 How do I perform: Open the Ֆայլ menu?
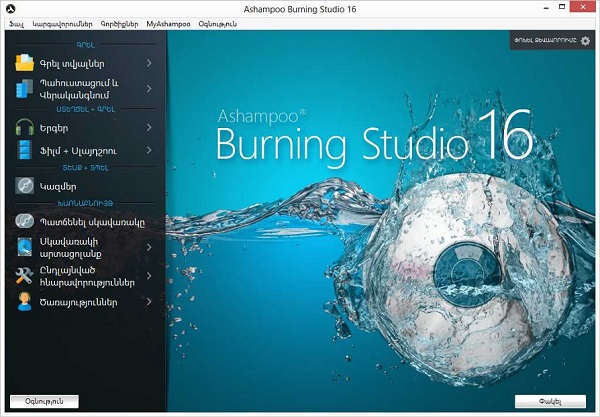click(x=16, y=24)
